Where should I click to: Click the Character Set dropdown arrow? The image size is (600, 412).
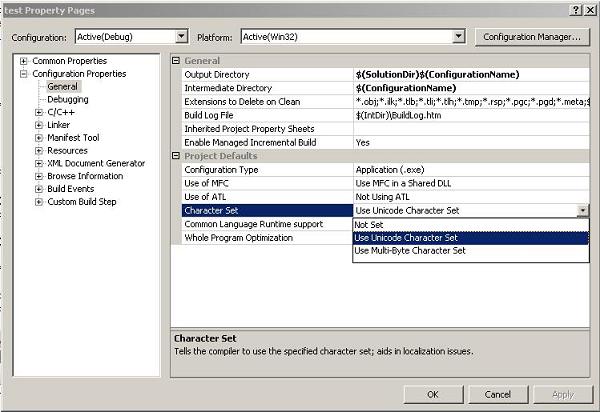582,211
